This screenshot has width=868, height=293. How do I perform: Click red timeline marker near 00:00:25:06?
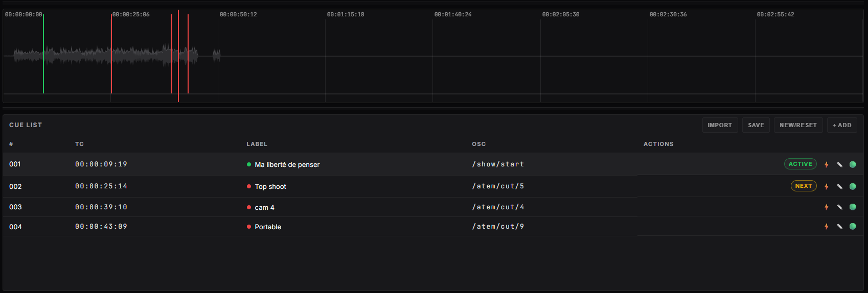click(x=111, y=54)
